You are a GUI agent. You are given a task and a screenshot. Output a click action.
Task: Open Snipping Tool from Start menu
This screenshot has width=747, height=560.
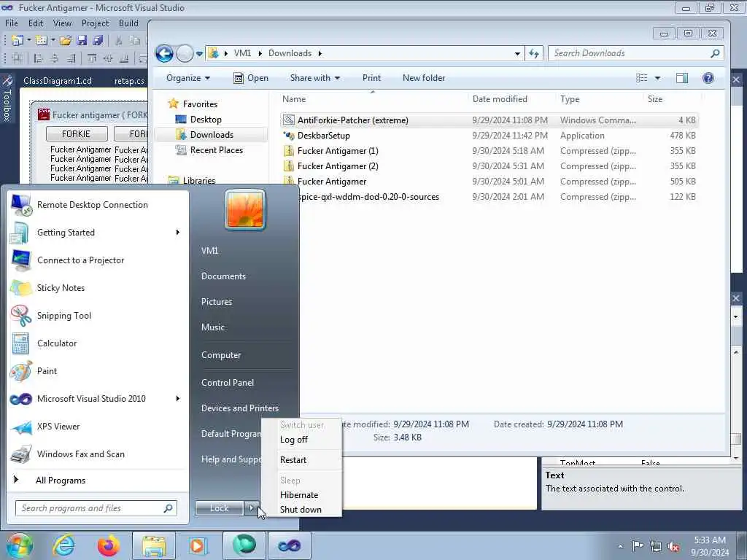point(64,316)
